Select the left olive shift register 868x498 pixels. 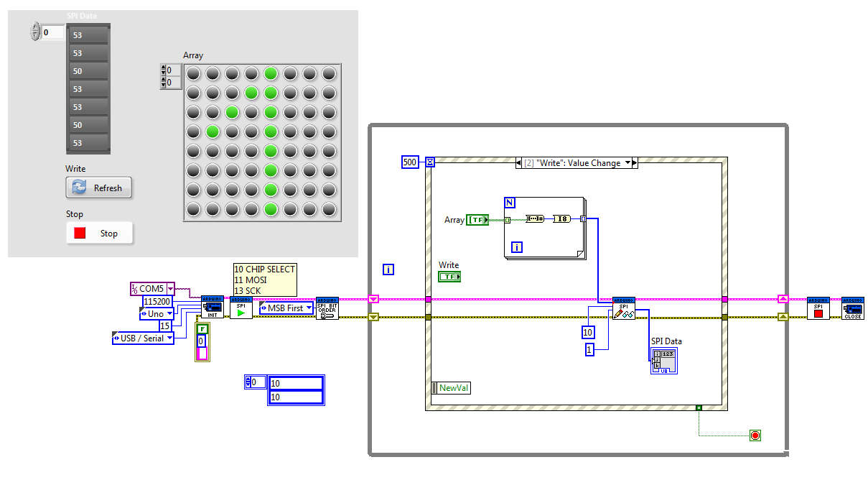pyautogui.click(x=373, y=317)
